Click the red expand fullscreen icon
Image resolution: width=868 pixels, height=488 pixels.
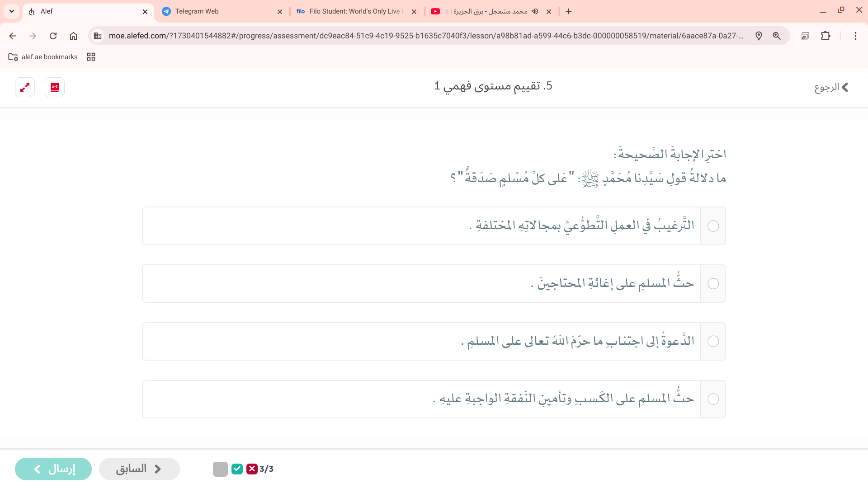pos(25,87)
